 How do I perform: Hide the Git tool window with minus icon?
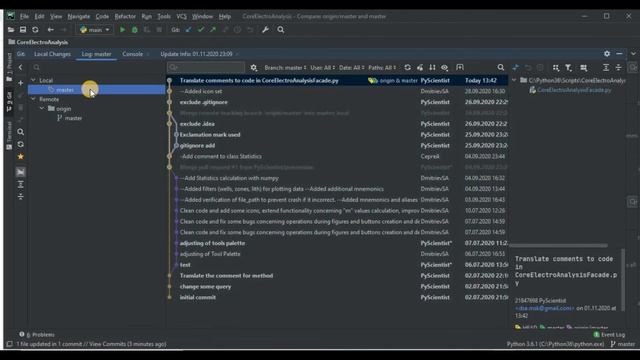point(620,54)
